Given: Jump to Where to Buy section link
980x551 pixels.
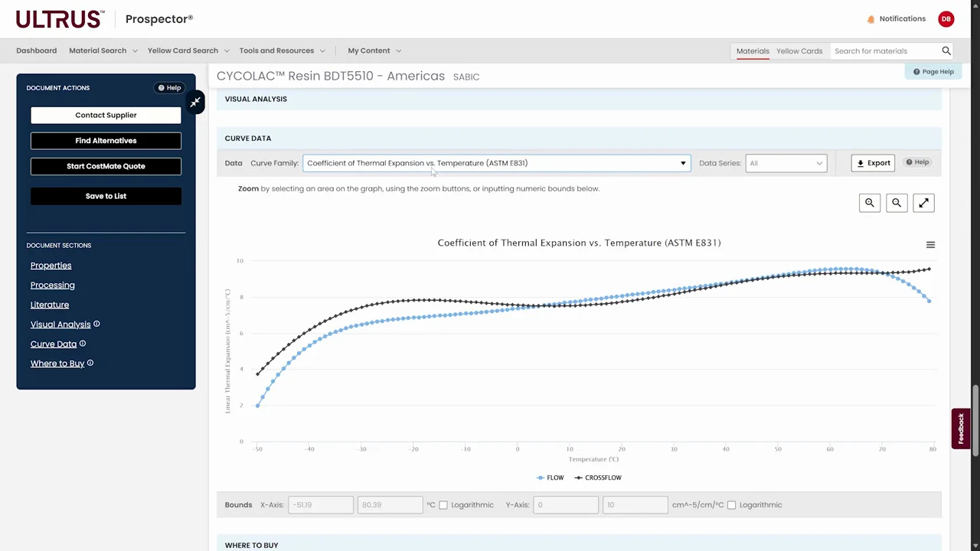Looking at the screenshot, I should 57,364.
